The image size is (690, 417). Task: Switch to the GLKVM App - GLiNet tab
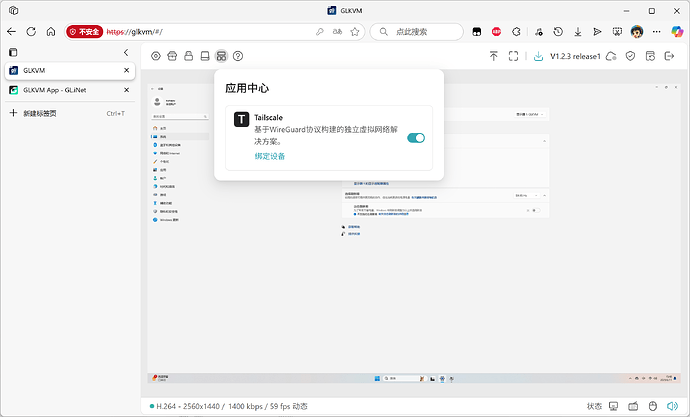pyautogui.click(x=65, y=89)
